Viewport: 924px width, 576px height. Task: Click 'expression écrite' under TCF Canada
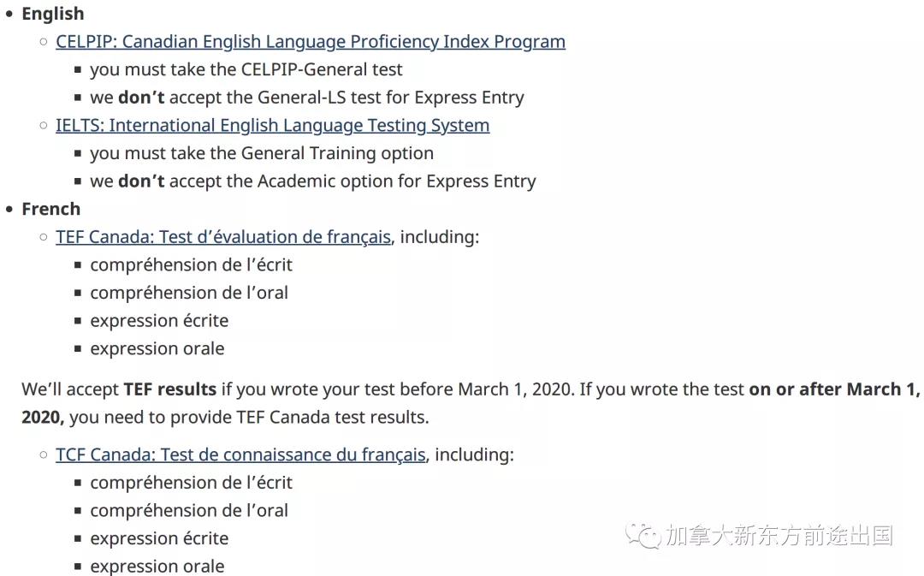tap(159, 538)
